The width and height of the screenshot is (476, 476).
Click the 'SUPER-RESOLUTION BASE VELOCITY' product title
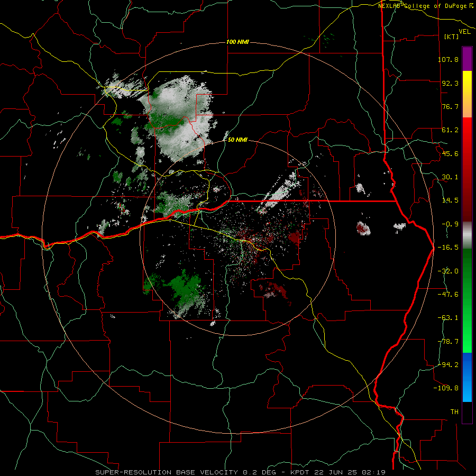[168, 472]
